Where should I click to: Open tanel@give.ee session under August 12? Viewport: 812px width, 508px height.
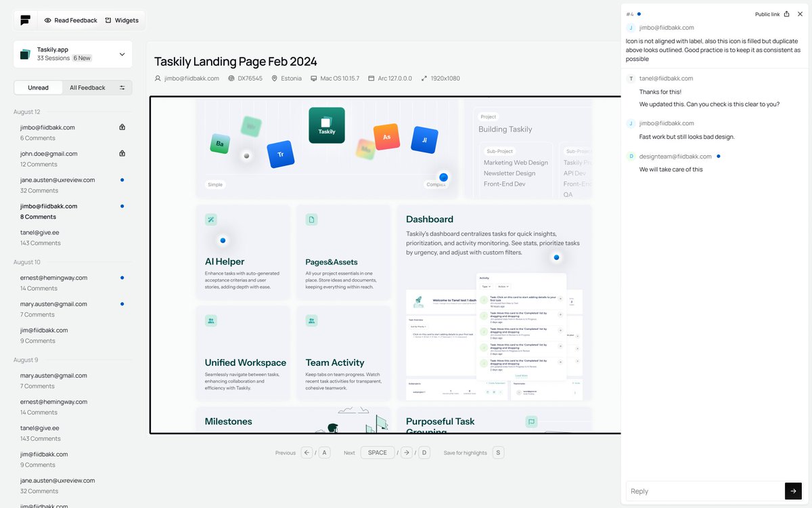coord(72,237)
